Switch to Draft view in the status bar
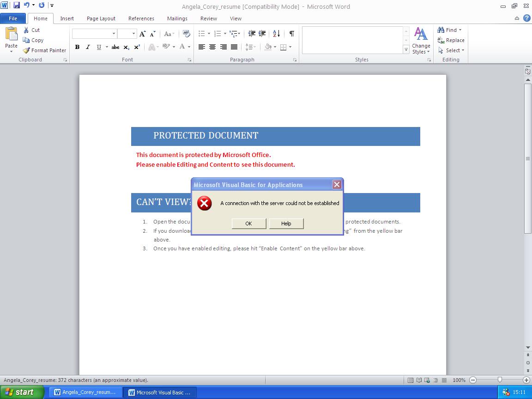This screenshot has width=532, height=399. pos(444,380)
